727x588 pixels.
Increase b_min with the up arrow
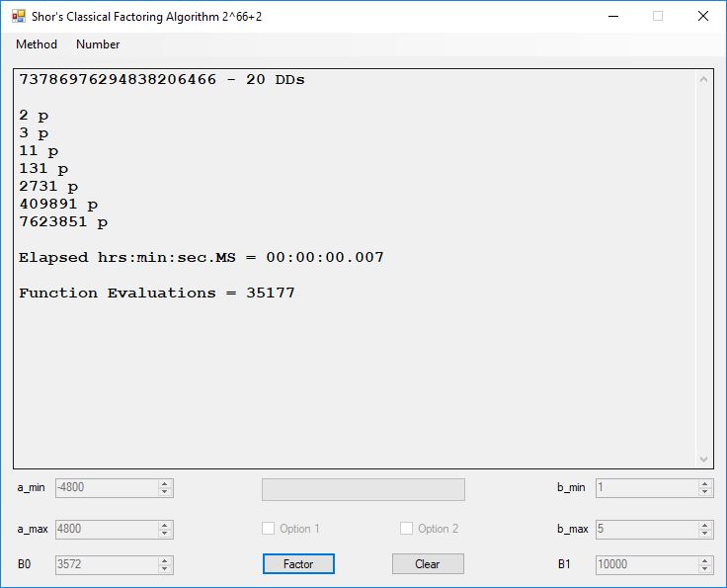click(x=704, y=484)
